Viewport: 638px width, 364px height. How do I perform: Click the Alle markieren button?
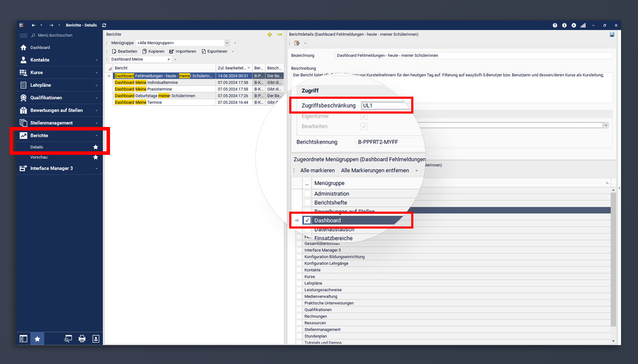pos(317,170)
